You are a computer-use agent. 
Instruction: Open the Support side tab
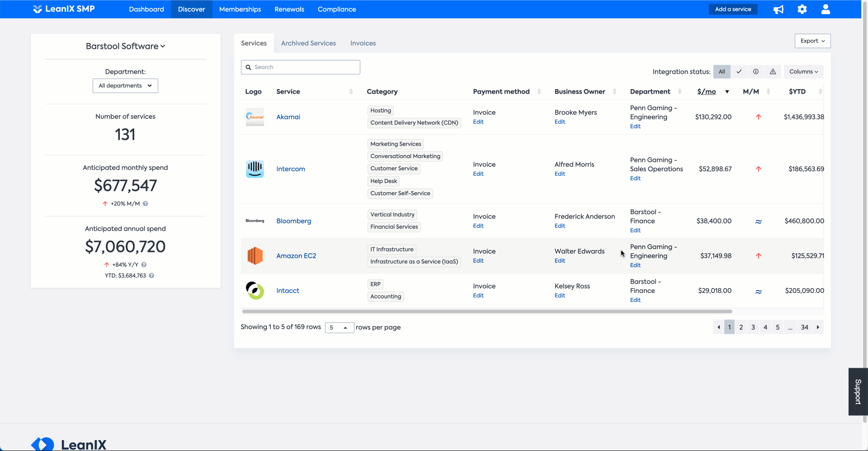(x=858, y=392)
